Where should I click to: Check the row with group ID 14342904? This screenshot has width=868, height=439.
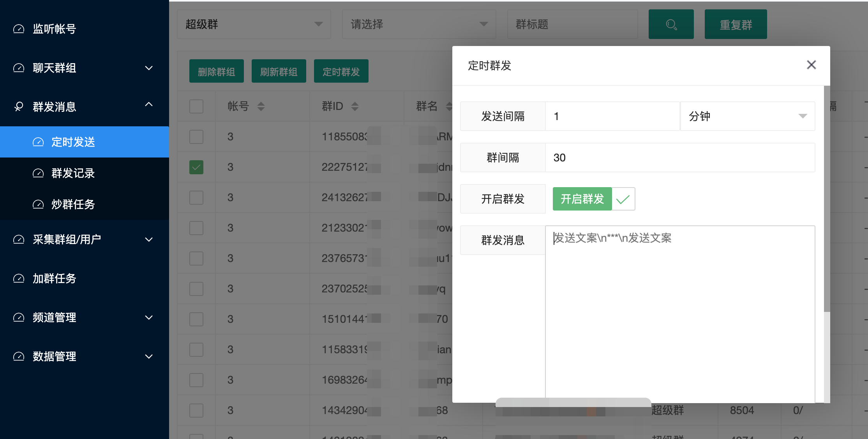click(196, 410)
